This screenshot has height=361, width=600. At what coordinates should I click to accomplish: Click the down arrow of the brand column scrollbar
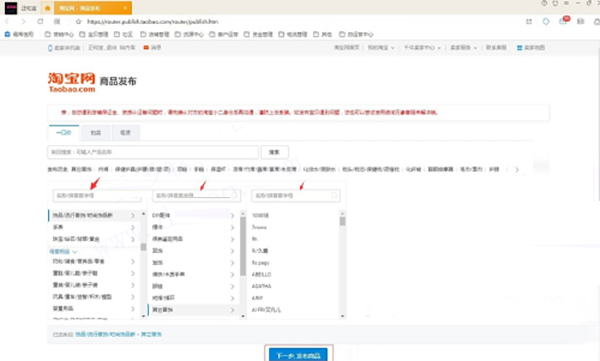pyautogui.click(x=342, y=316)
